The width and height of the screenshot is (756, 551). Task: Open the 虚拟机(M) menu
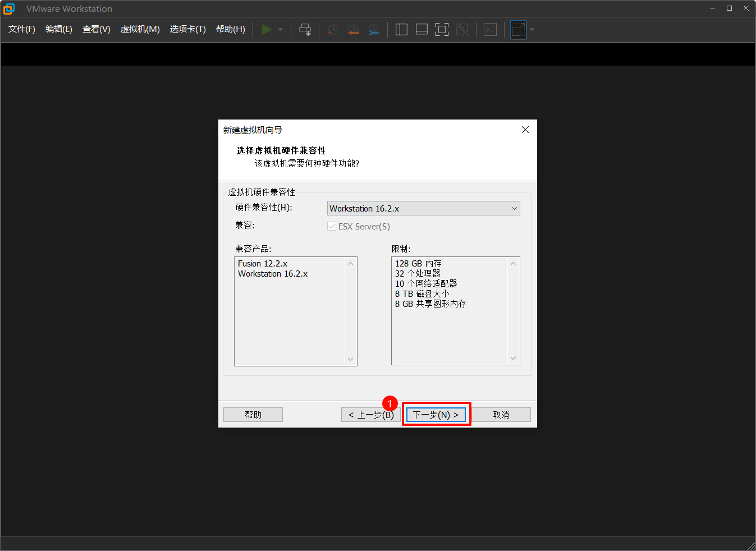[x=140, y=29]
